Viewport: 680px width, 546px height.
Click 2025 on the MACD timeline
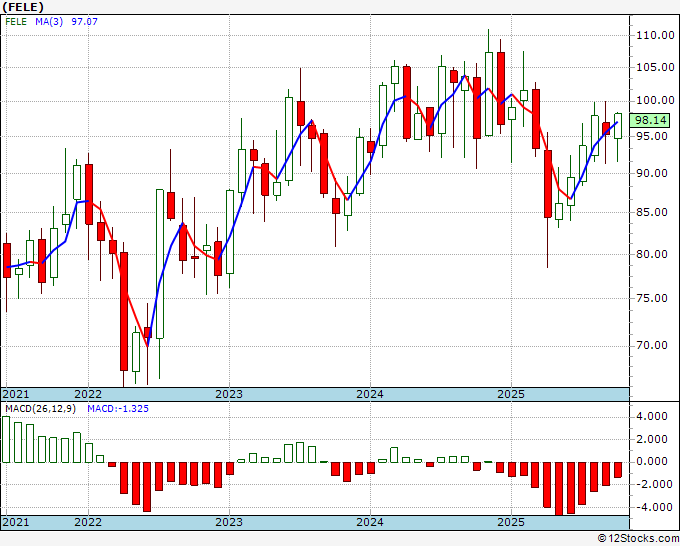[x=511, y=522]
